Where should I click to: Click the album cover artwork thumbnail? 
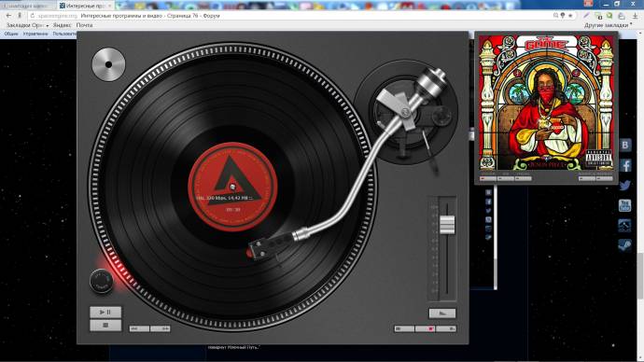546,103
